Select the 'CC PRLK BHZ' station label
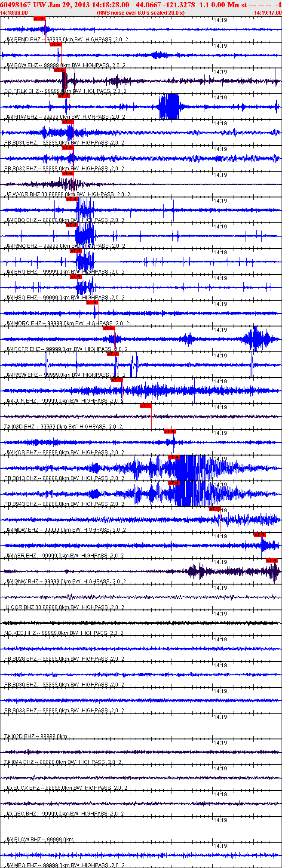282x868 pixels. (21, 91)
